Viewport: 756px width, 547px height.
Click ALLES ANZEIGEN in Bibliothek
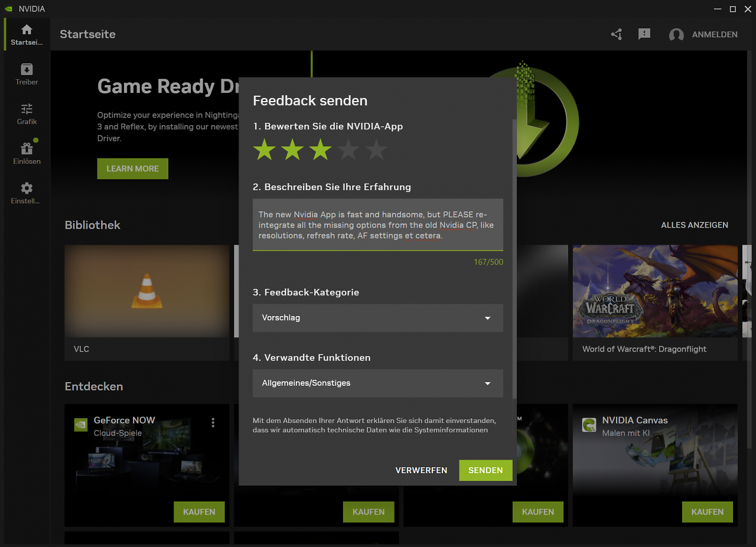[x=695, y=225]
